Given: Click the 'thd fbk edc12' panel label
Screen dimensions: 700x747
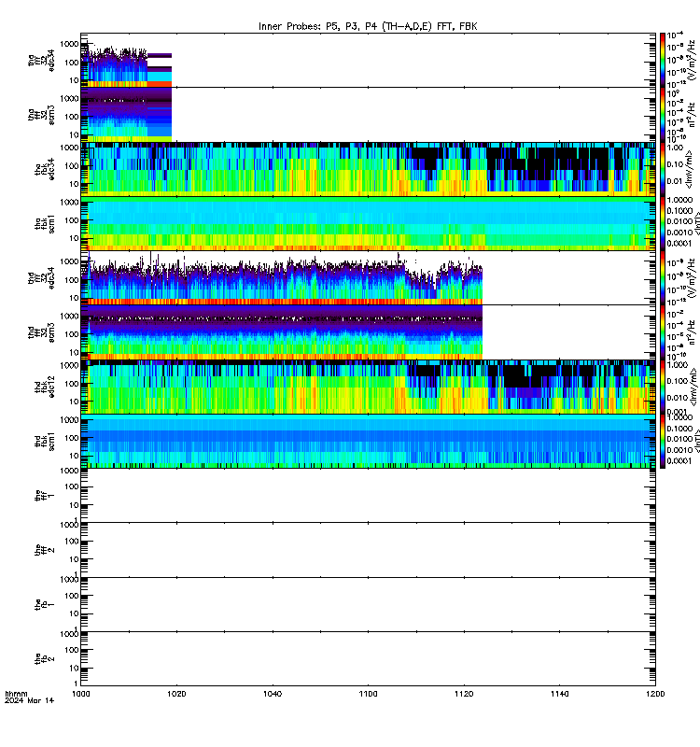Looking at the screenshot, I should click(44, 387).
